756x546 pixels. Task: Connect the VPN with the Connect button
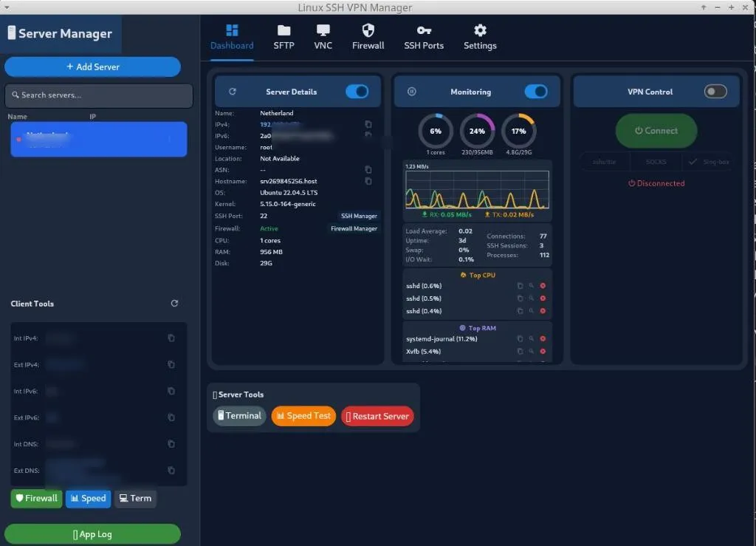656,131
